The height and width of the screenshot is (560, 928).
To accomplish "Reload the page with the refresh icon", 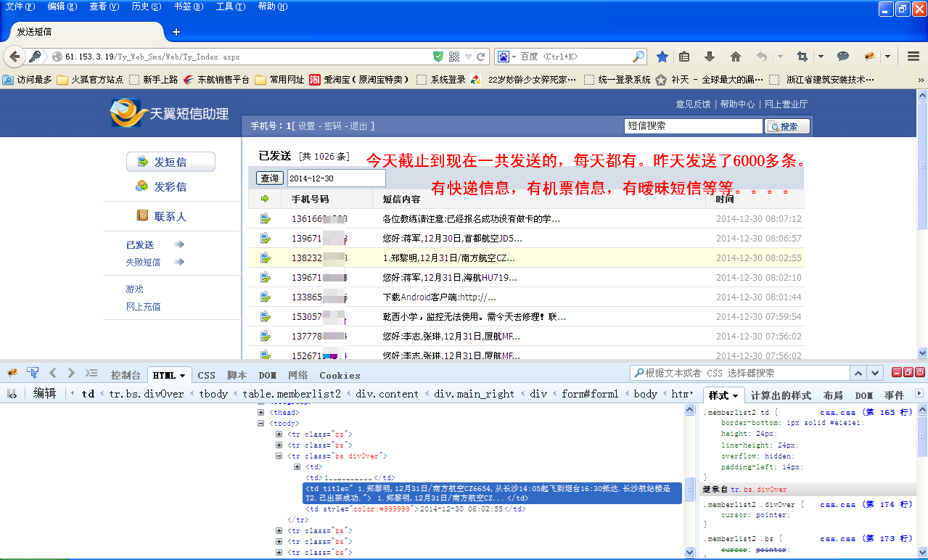I will click(480, 57).
